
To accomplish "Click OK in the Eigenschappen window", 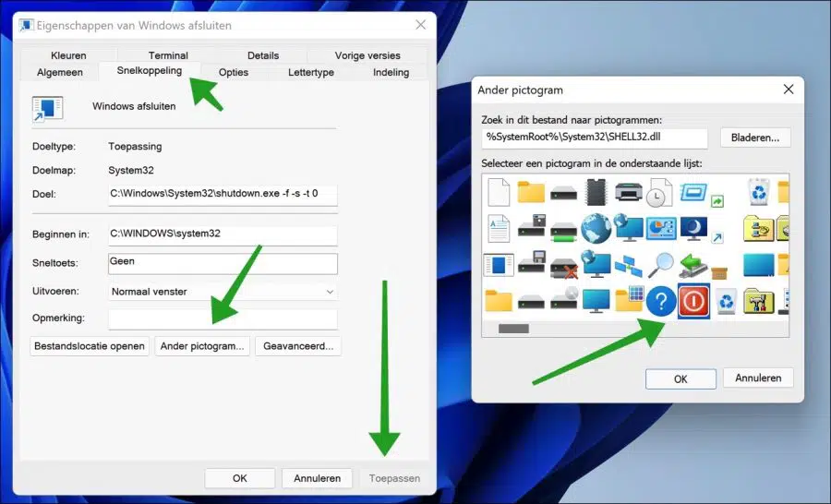I will coord(239,478).
